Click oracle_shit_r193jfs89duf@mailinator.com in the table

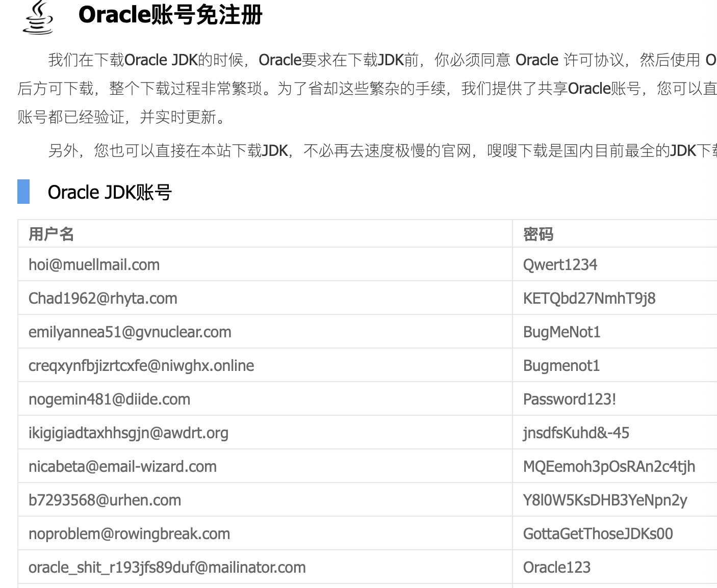coord(167,567)
